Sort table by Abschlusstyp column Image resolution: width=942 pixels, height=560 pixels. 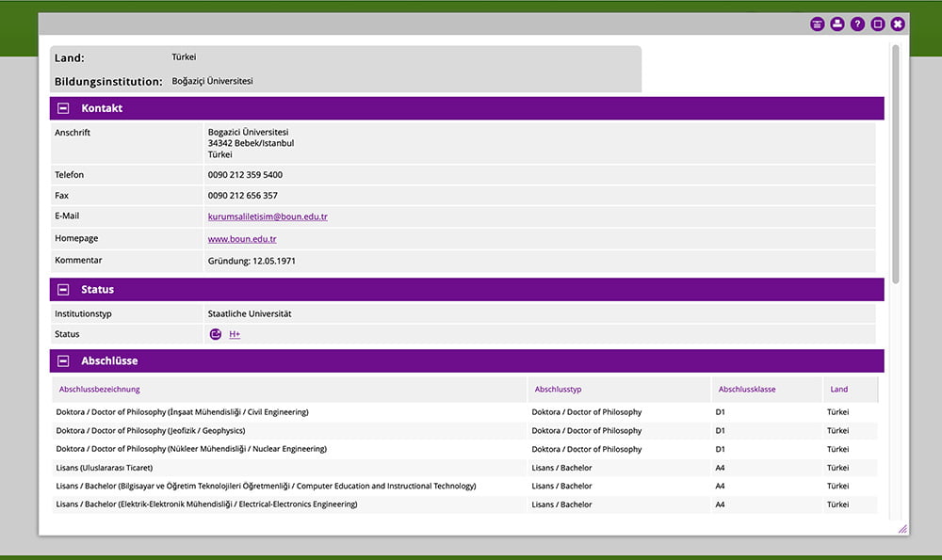click(558, 389)
